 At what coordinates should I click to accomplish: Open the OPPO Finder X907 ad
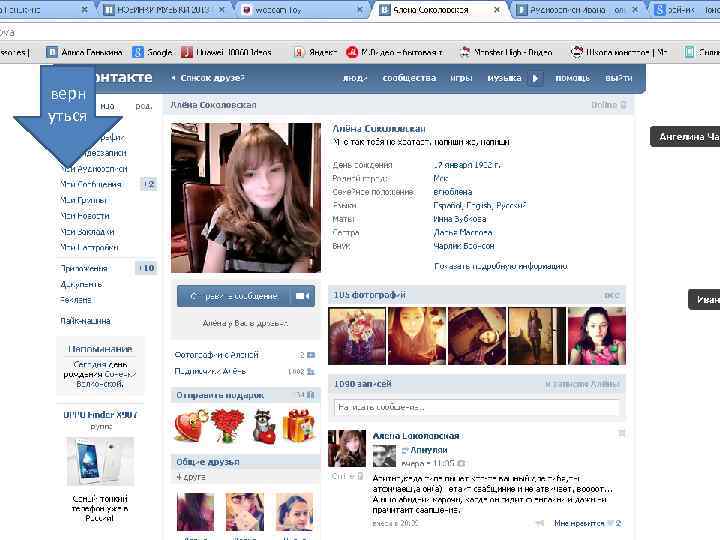click(x=100, y=414)
